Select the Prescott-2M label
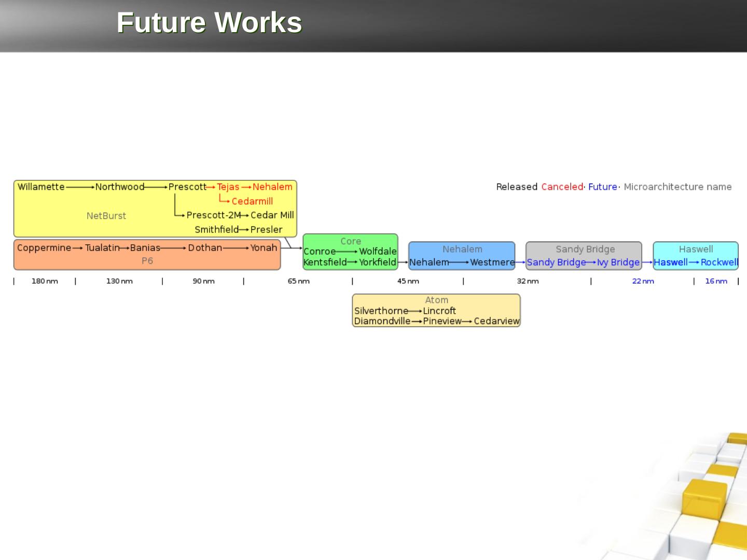Image resolution: width=747 pixels, height=560 pixels. [214, 215]
